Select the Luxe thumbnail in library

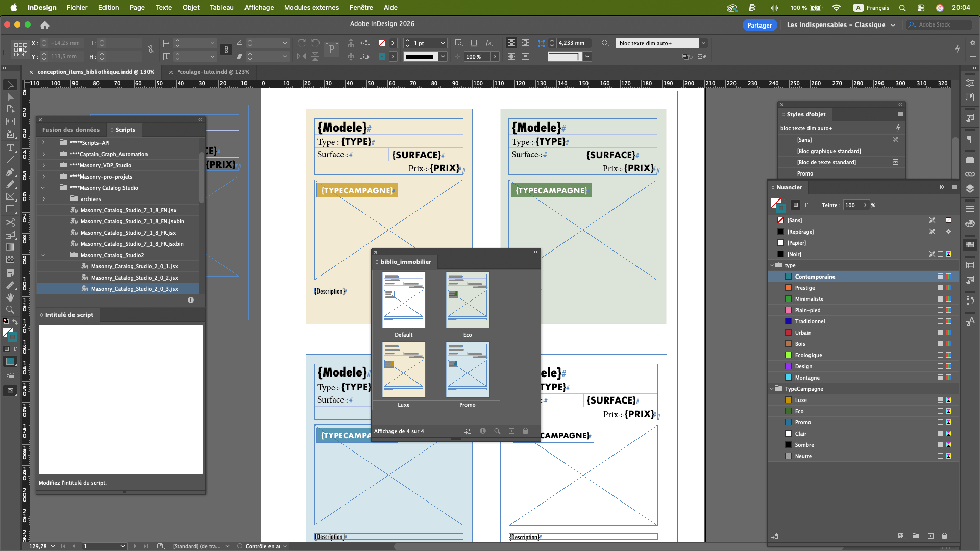pyautogui.click(x=403, y=370)
